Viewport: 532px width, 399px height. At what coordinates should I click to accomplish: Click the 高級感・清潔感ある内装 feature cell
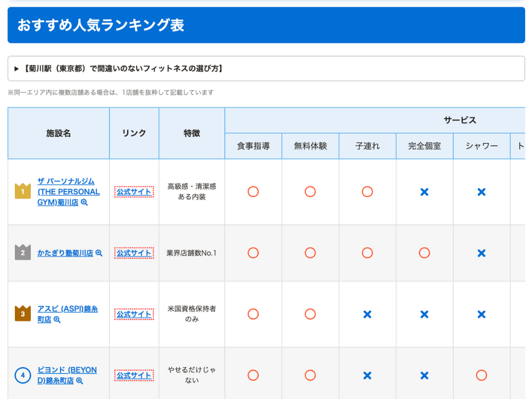pyautogui.click(x=192, y=192)
